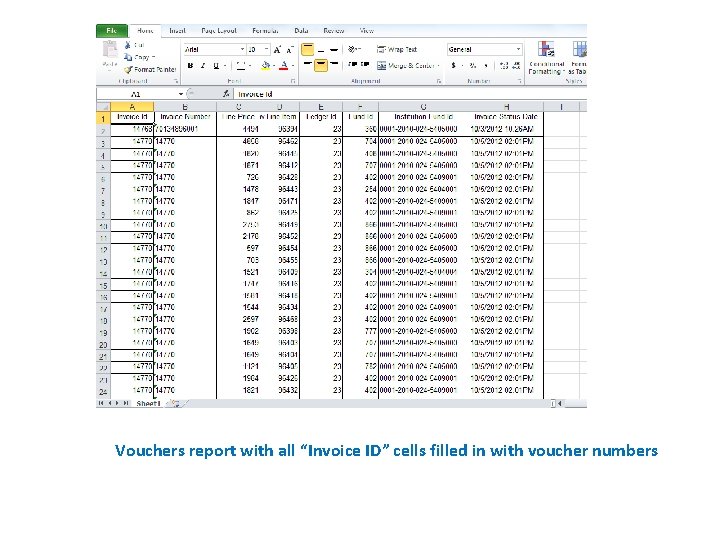The image size is (720, 540).
Task: Click the formula bar showing Invoice Id
Action: [410, 94]
